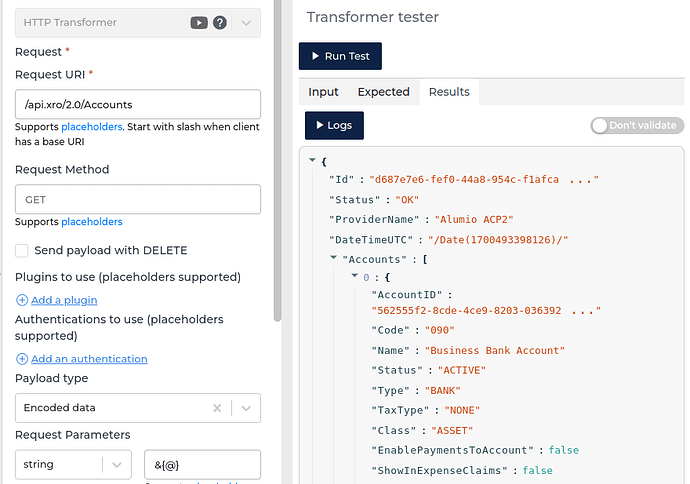Click the "Business Bank Account" name value
This screenshot has height=484, width=690.
(x=495, y=351)
